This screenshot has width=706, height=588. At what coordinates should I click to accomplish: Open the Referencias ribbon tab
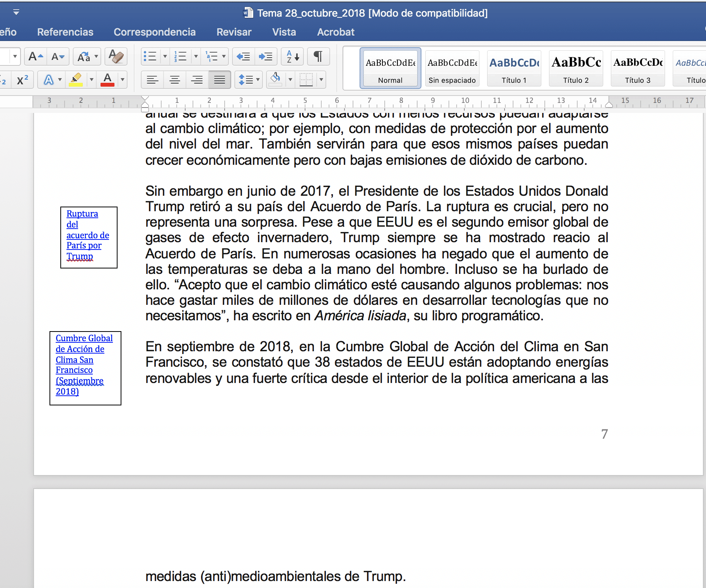[65, 32]
